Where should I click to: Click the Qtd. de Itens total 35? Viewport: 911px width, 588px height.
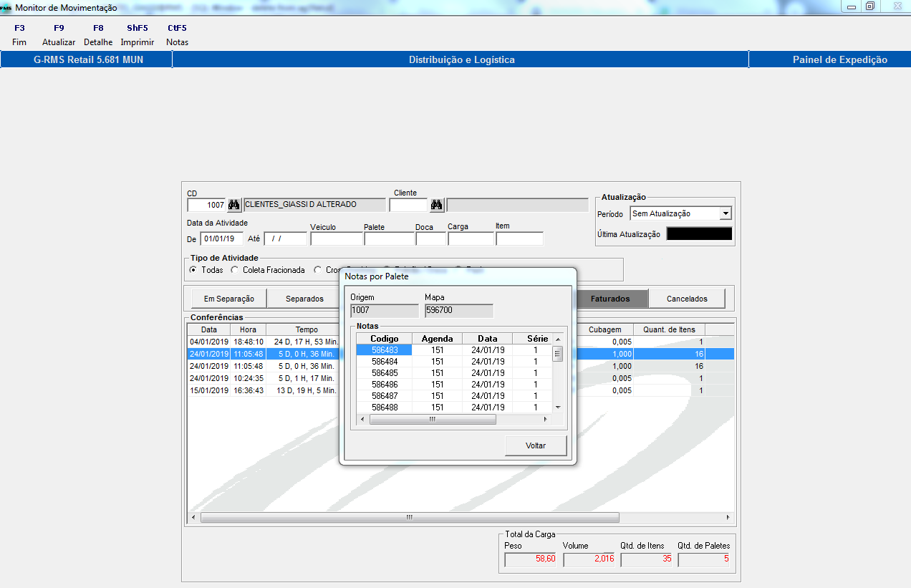click(x=647, y=559)
